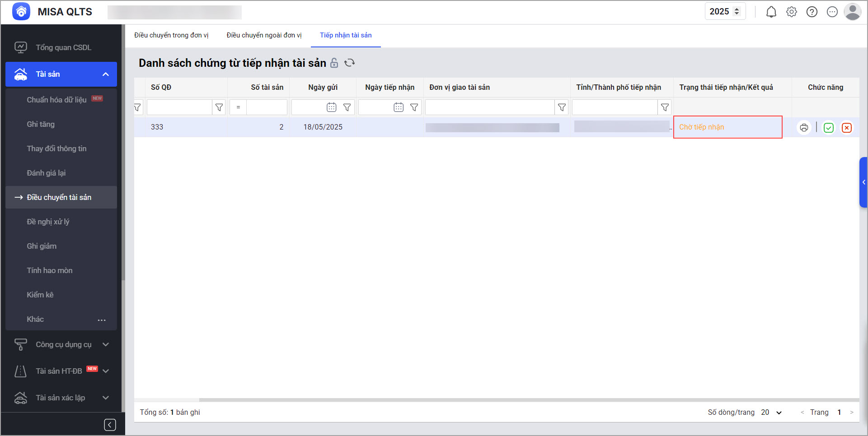Click the equals operator in Số tài sản filter

238,107
